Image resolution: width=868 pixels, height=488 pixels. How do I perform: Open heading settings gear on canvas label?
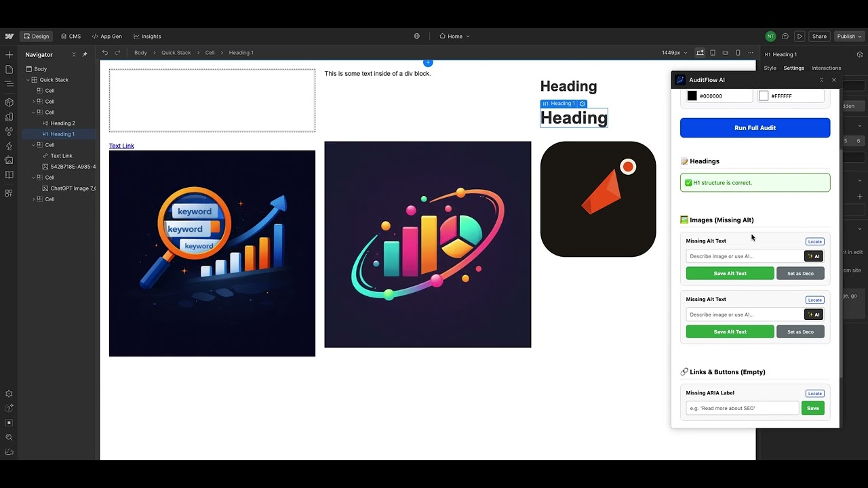583,104
